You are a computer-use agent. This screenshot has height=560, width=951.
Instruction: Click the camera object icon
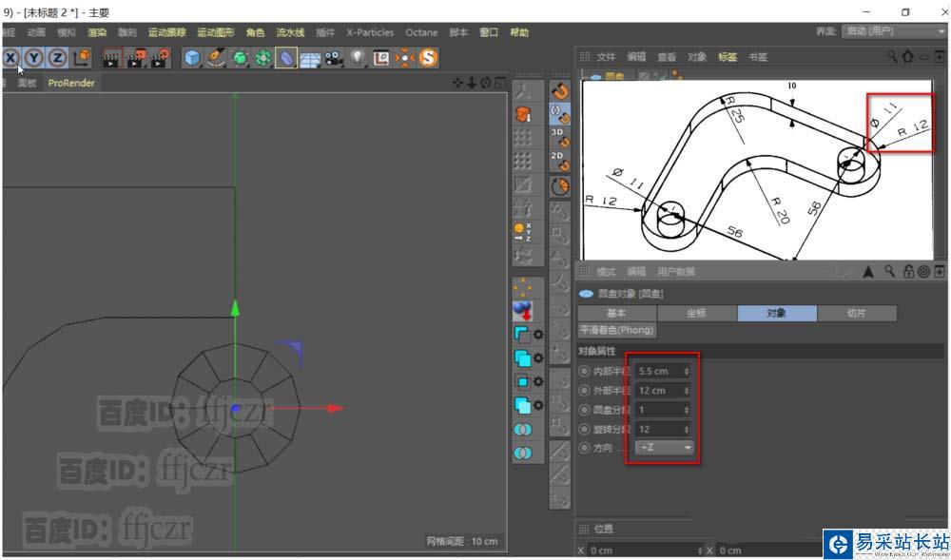334,58
